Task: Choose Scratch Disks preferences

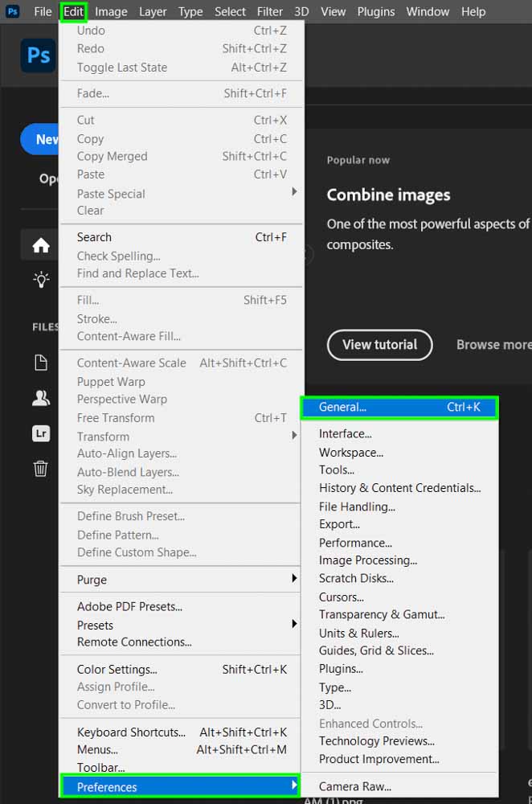Action: (399, 578)
